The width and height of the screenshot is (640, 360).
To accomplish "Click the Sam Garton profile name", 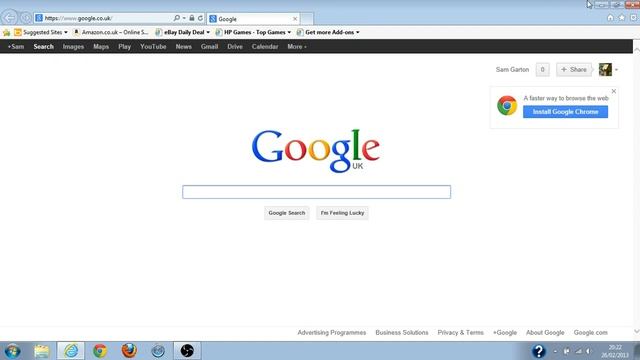I will pyautogui.click(x=512, y=70).
